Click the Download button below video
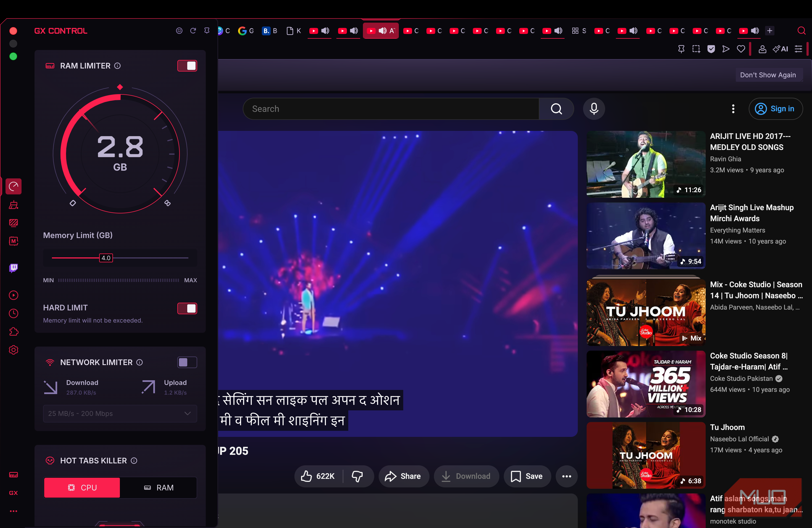812x528 pixels. [466, 476]
